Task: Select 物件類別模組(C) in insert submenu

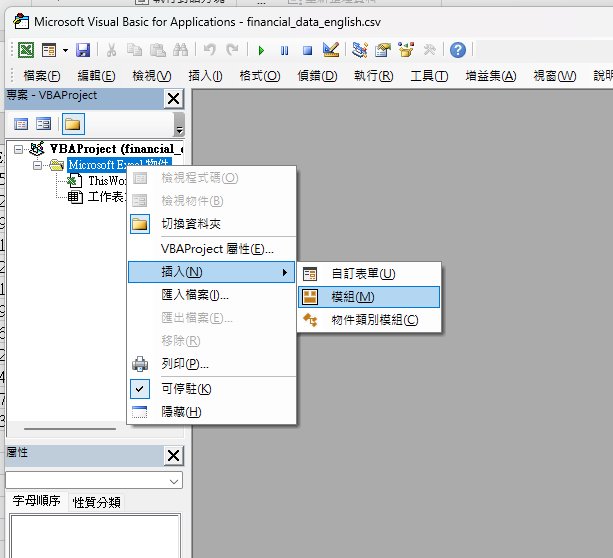Action: click(369, 320)
